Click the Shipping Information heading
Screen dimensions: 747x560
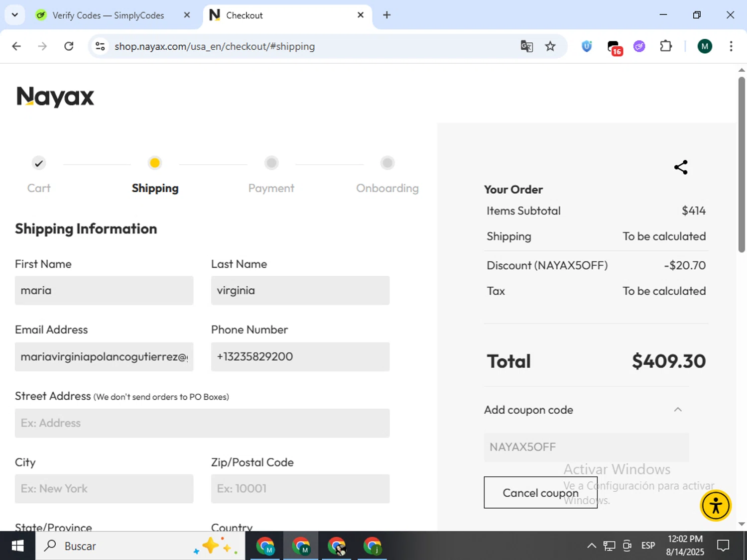tap(86, 229)
